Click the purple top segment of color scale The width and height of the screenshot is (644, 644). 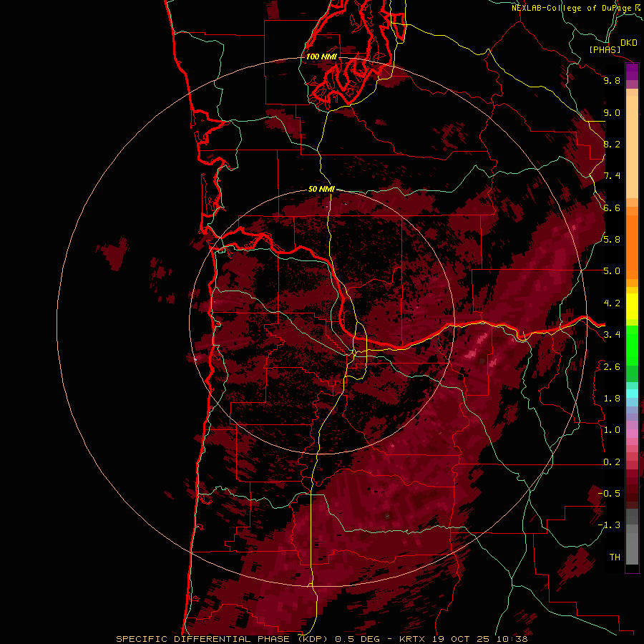pyautogui.click(x=632, y=72)
